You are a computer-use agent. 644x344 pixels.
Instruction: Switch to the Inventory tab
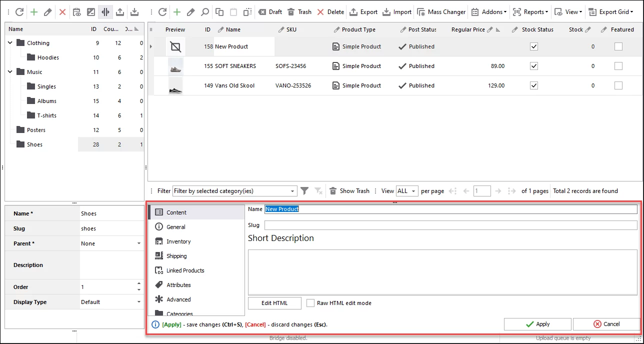tap(177, 241)
